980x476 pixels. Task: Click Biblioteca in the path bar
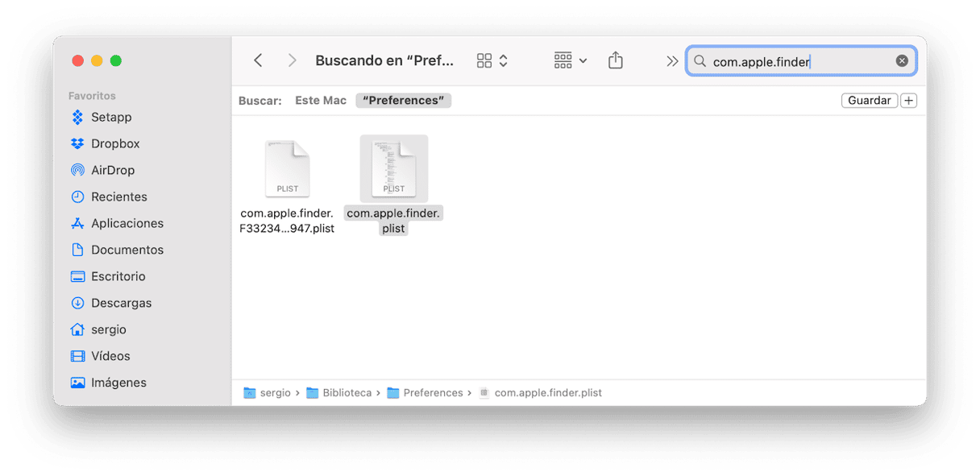347,393
